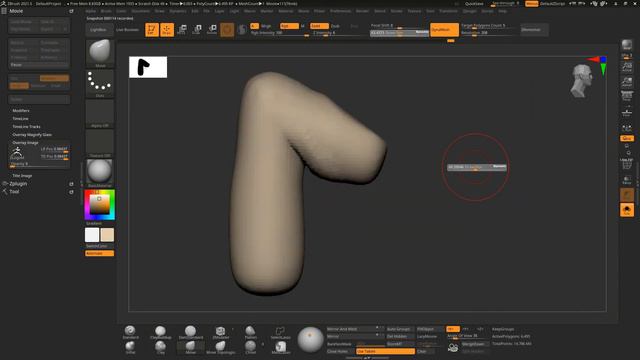Image resolution: width=640 pixels, height=360 pixels.
Task: Open the Dots stroke type selector
Action: point(100,83)
